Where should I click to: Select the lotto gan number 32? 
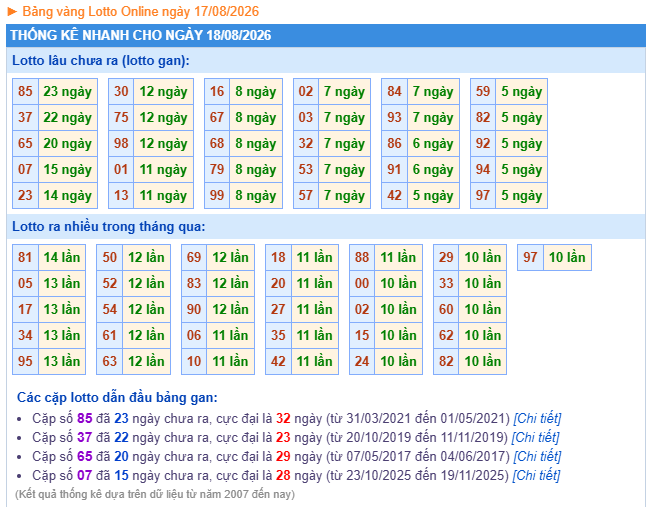click(x=306, y=143)
